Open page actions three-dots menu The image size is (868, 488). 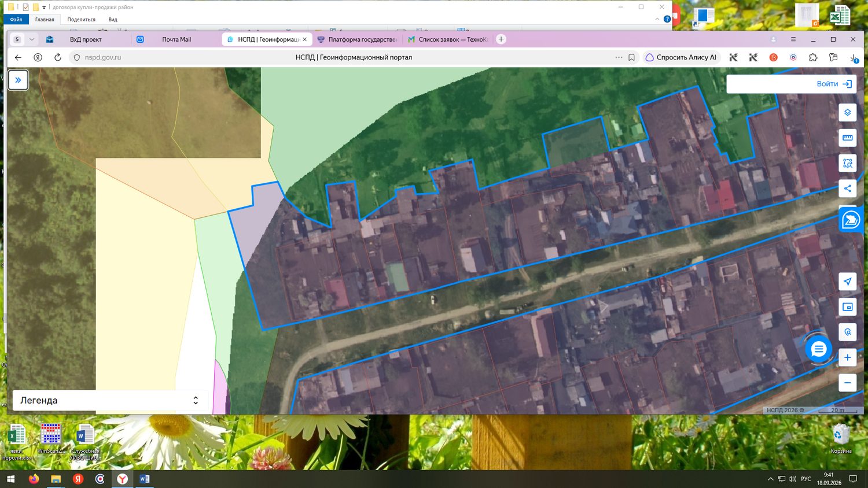coord(619,57)
